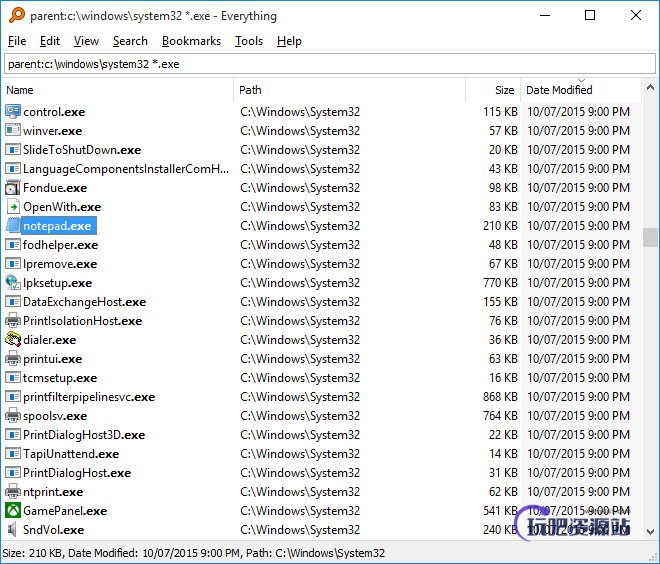The width and height of the screenshot is (660, 564).
Task: Select the winver.exe file name
Action: pos(53,131)
